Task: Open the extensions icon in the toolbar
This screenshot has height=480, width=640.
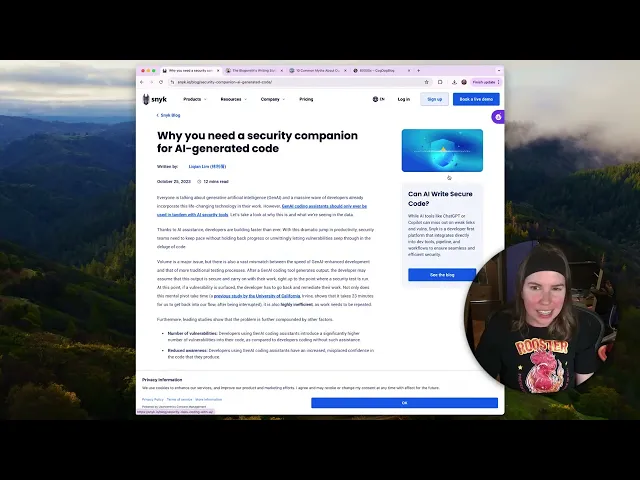Action: click(x=440, y=82)
